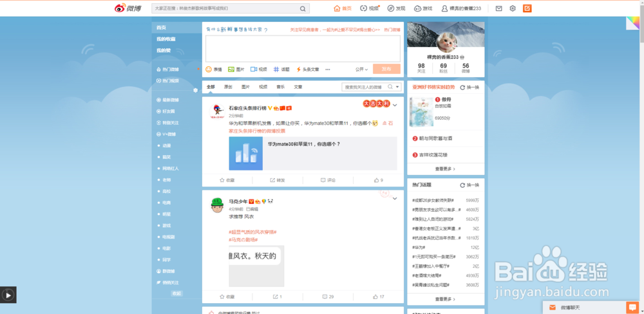Select the 文章 feed tab

tap(298, 87)
